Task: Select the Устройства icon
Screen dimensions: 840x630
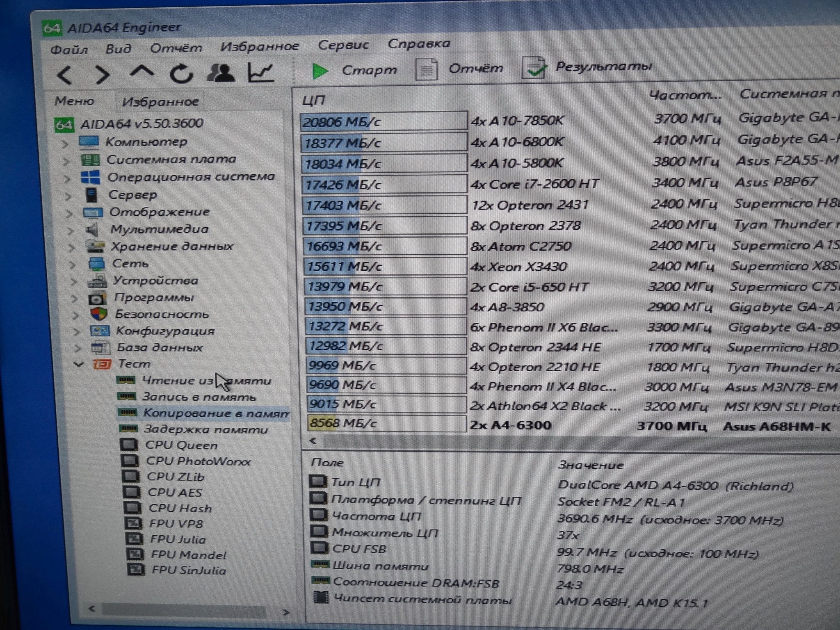Action: click(x=97, y=281)
